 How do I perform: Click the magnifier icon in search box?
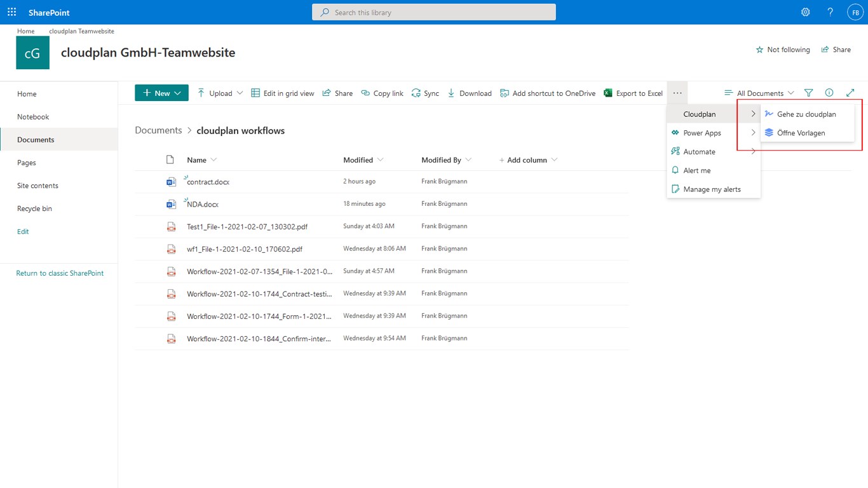coord(325,12)
